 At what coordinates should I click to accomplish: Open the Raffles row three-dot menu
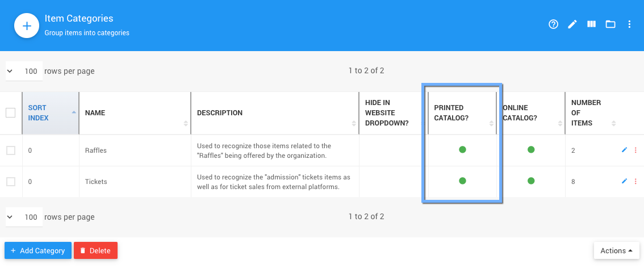[x=635, y=150]
